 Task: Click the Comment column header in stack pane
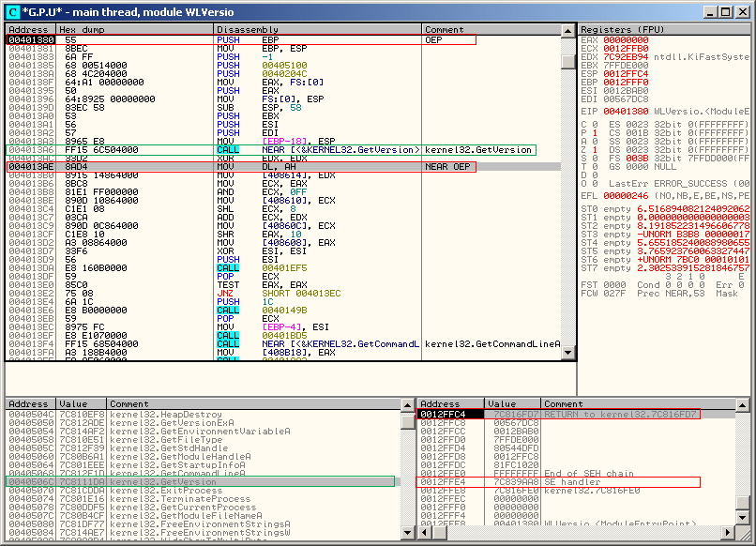639,404
